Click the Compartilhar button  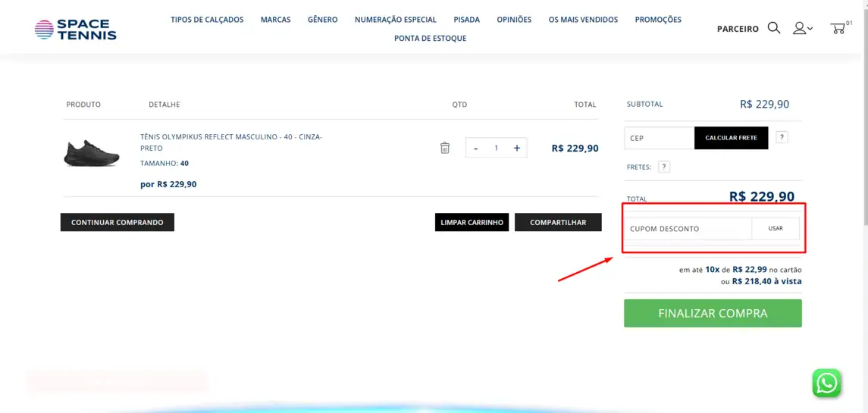point(558,222)
